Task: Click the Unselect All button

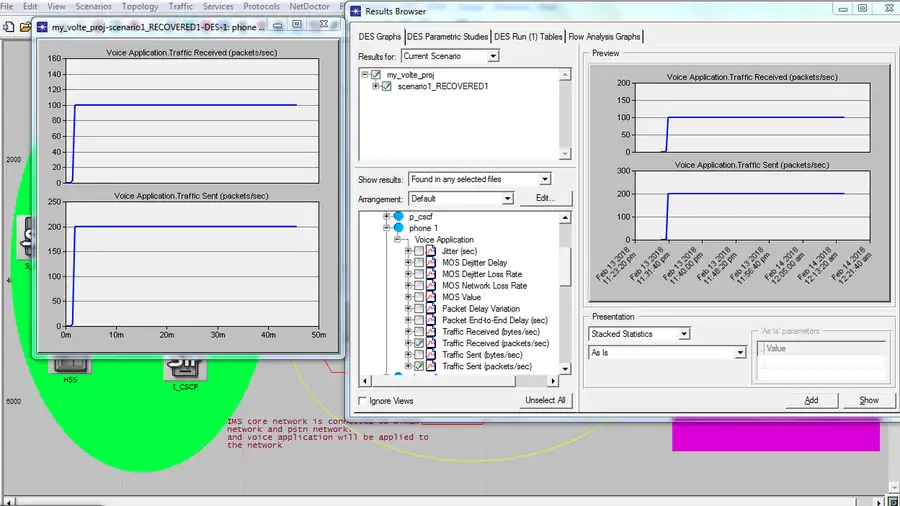Action: click(x=545, y=400)
